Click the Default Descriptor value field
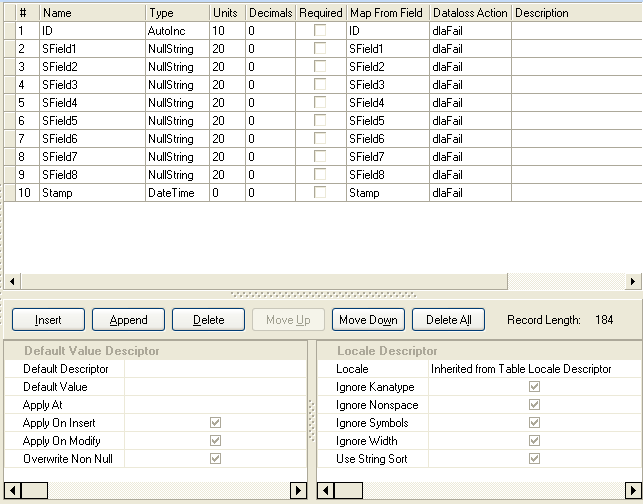The height and width of the screenshot is (504, 643). pyautogui.click(x=215, y=369)
